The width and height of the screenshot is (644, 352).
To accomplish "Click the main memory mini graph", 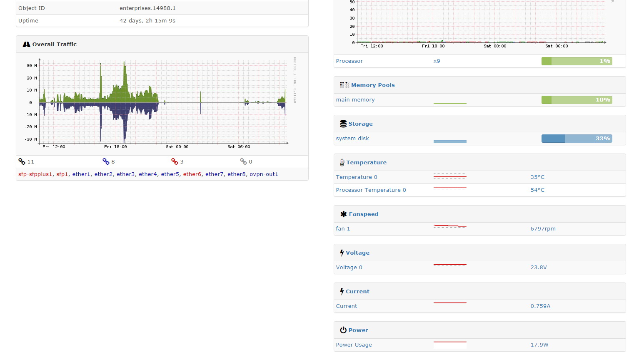I will 450,100.
